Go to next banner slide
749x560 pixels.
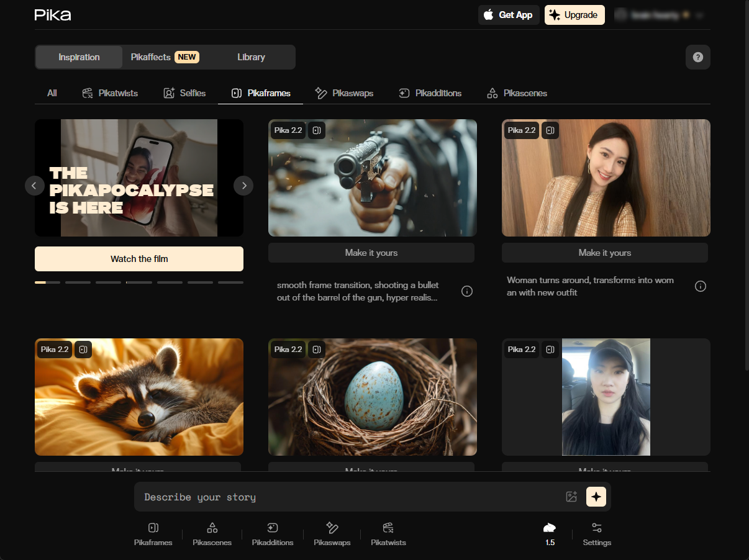coord(243,185)
